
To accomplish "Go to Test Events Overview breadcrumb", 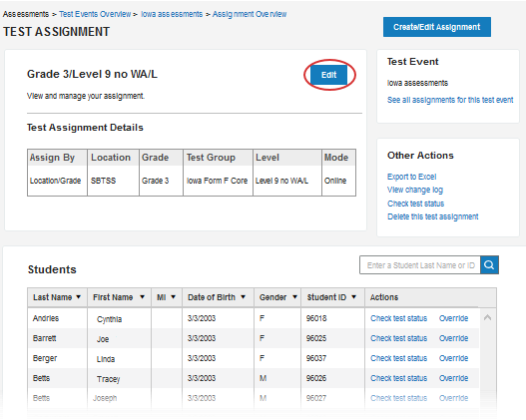I will tap(95, 14).
